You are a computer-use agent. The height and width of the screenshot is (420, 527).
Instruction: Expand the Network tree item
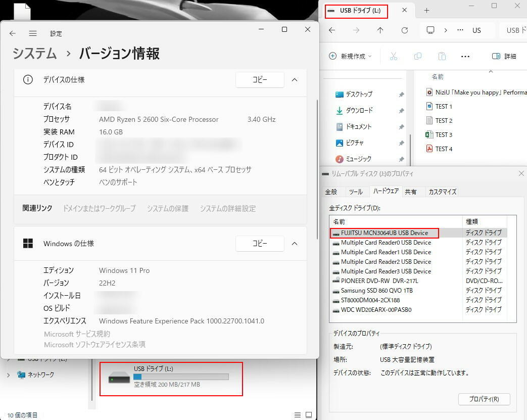pos(9,375)
